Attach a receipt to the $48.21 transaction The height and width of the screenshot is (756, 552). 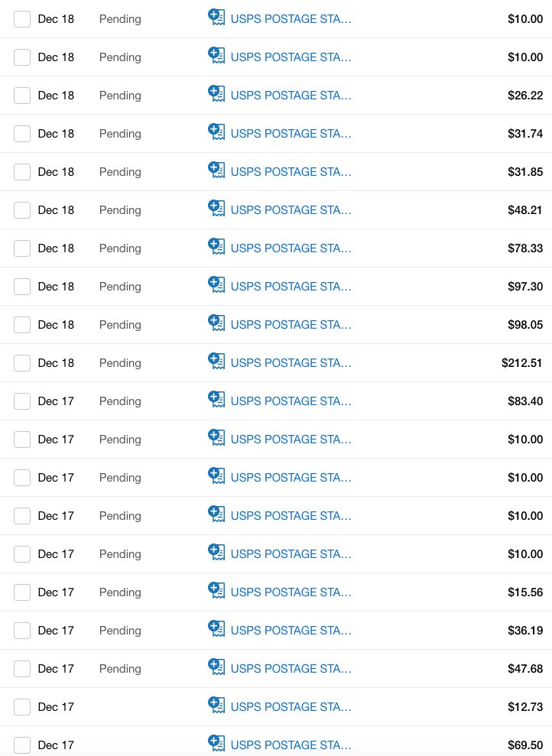[x=216, y=208]
